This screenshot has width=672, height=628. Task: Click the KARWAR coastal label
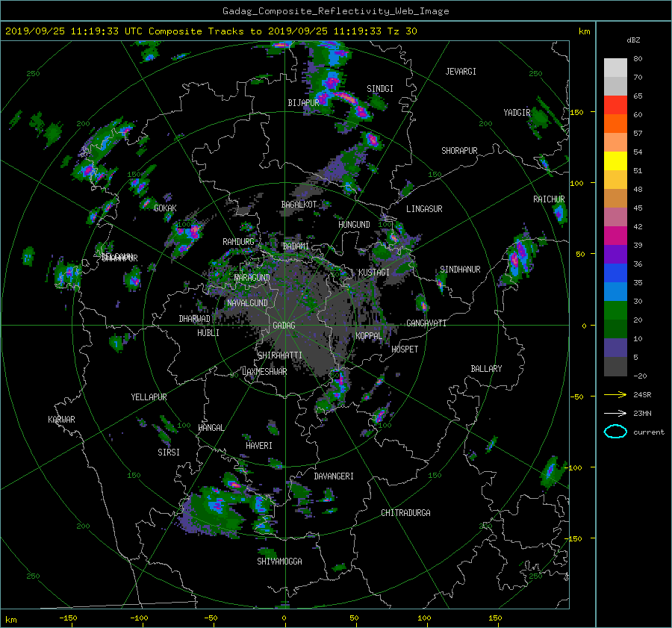61,420
